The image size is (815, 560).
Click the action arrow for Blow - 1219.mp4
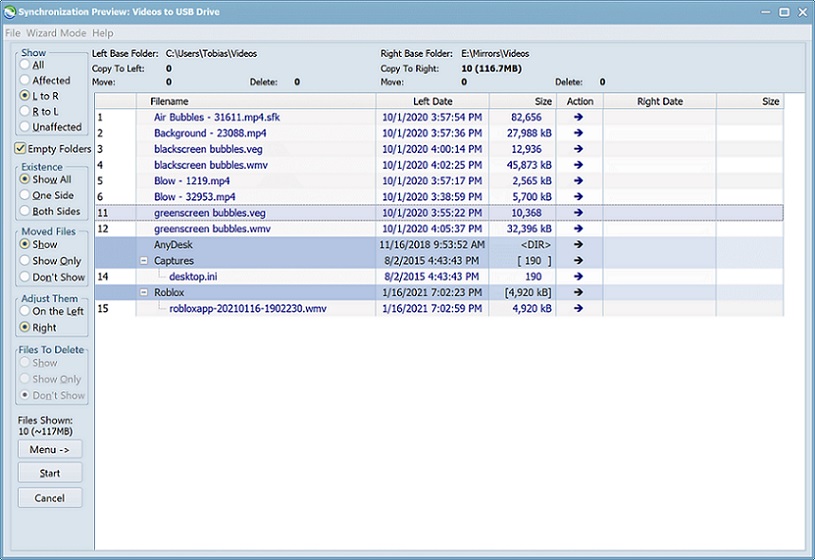coord(578,181)
